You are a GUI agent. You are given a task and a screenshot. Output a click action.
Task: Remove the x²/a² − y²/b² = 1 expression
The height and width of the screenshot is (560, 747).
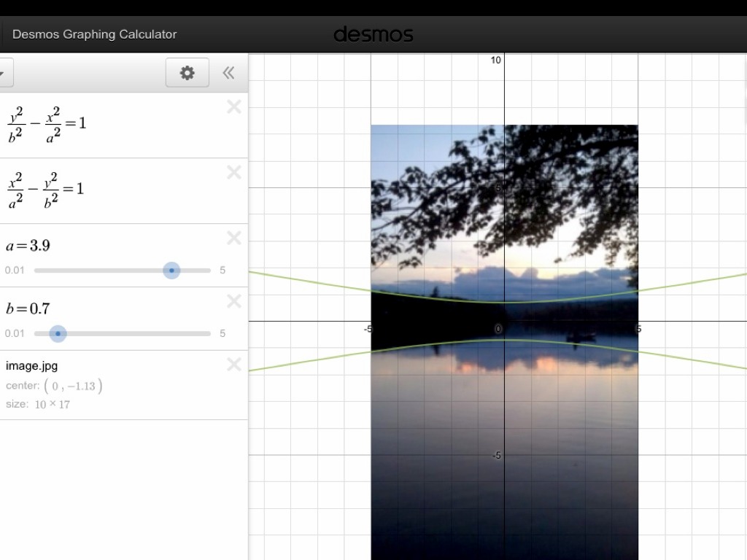pyautogui.click(x=233, y=173)
